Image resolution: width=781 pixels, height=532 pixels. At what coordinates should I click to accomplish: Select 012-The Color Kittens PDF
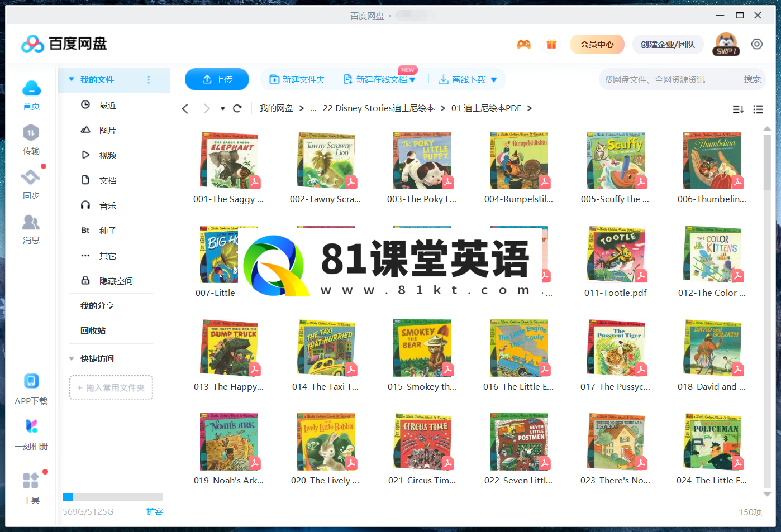(712, 255)
